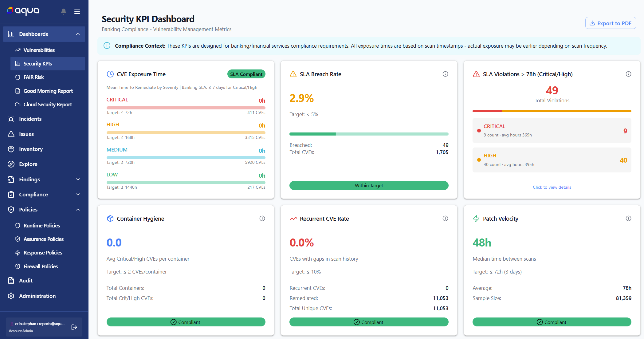This screenshot has height=339, width=644.
Task: Click the SLA Violations info icon
Action: (628, 74)
